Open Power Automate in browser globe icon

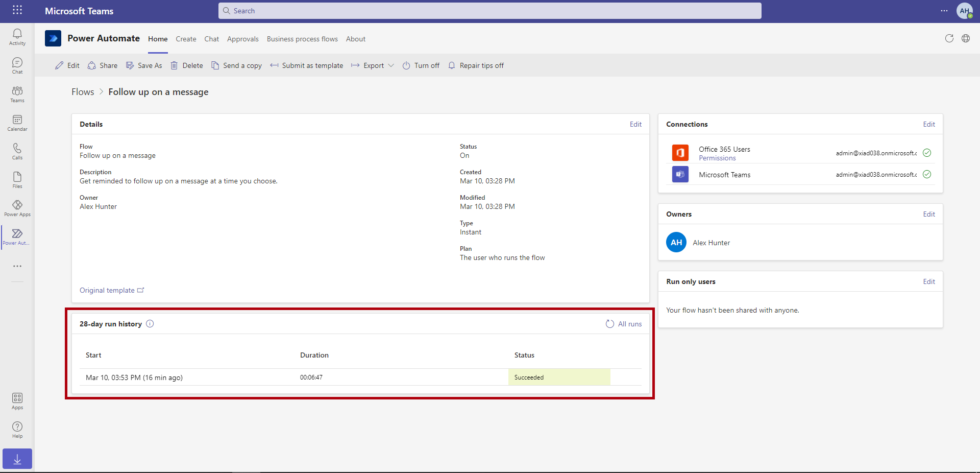pyautogui.click(x=966, y=38)
